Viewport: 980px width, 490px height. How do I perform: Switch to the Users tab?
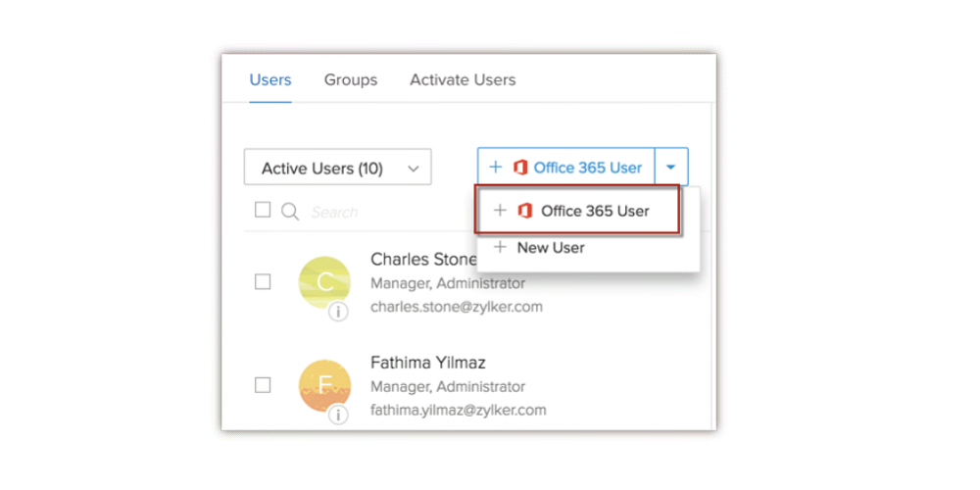click(270, 80)
